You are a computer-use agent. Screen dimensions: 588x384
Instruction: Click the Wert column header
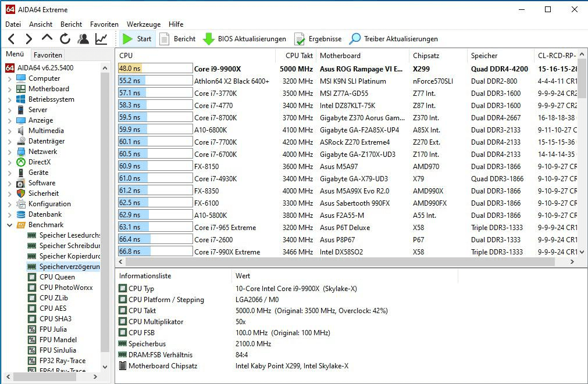coord(345,276)
